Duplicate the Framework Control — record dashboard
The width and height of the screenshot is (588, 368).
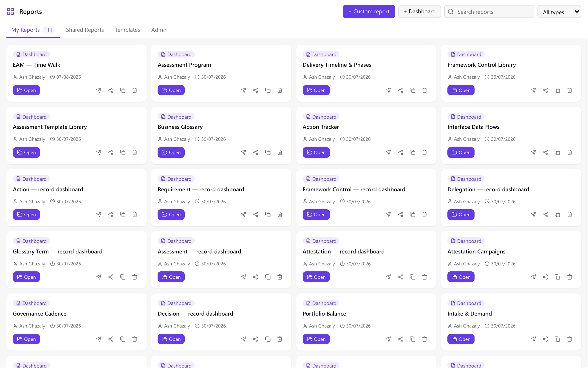[413, 214]
